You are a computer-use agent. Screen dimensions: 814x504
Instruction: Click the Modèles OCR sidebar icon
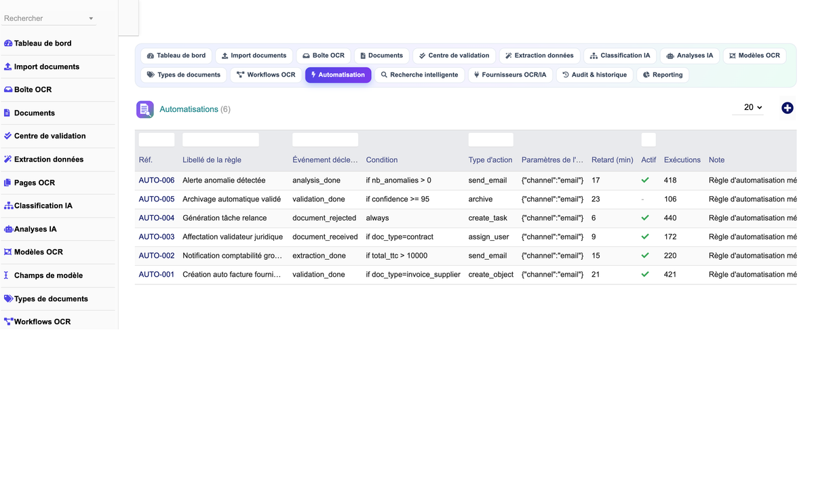(8, 252)
